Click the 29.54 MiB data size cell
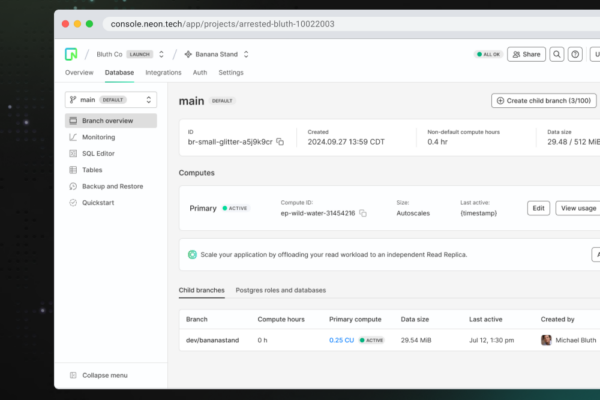Viewport: 600px width, 400px height. [x=416, y=340]
